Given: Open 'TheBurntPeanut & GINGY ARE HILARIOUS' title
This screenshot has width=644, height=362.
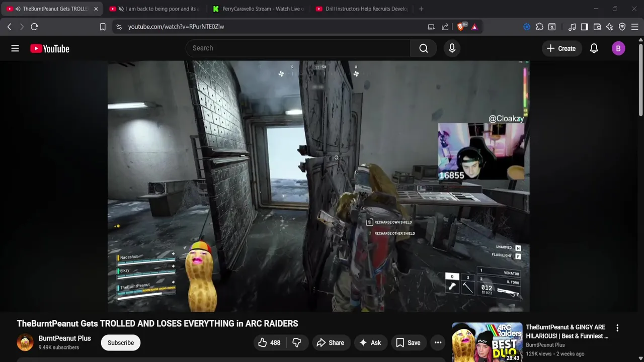Looking at the screenshot, I should click(x=567, y=332).
